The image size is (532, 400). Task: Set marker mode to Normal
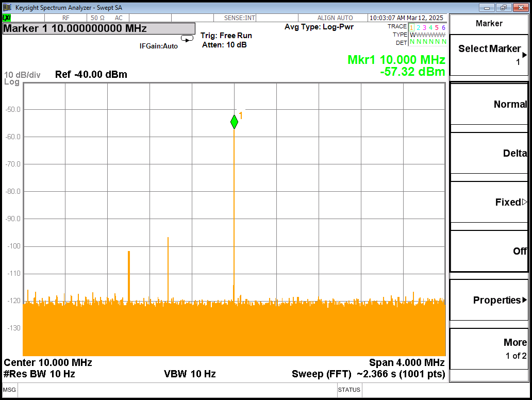pyautogui.click(x=489, y=104)
